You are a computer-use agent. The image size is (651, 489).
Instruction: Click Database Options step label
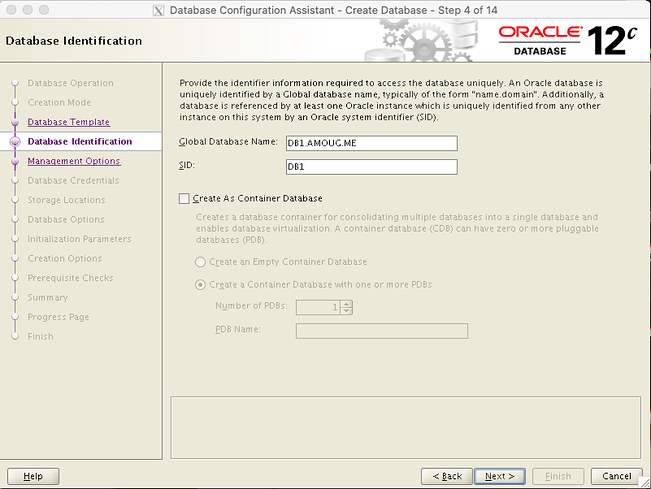click(x=66, y=220)
